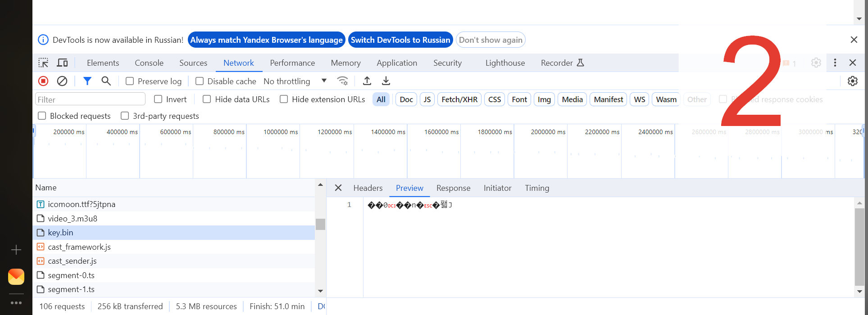Image resolution: width=868 pixels, height=315 pixels.
Task: Show the Initiator tab of request
Action: click(x=497, y=188)
